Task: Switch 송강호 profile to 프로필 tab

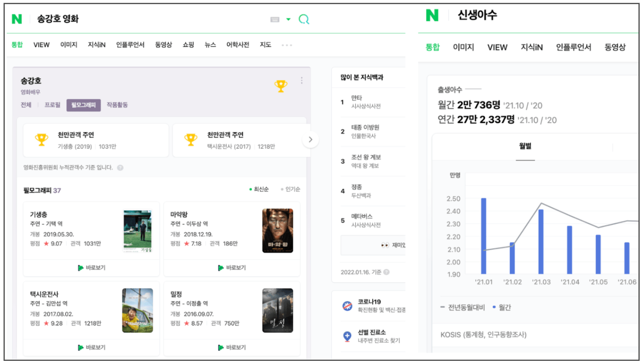Action: pos(52,105)
